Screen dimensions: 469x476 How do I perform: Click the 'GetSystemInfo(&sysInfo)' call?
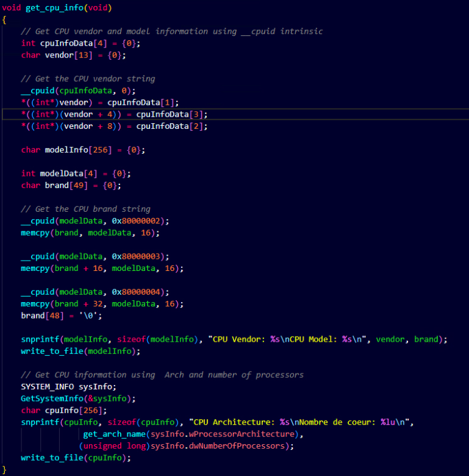[78, 398]
